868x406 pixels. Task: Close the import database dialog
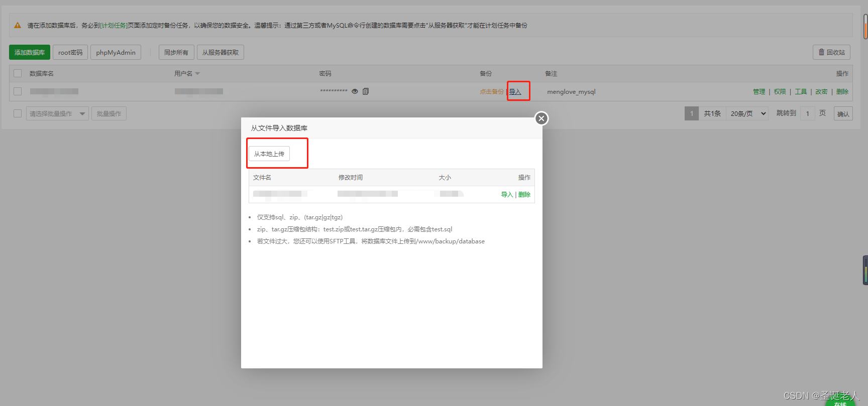[541, 118]
